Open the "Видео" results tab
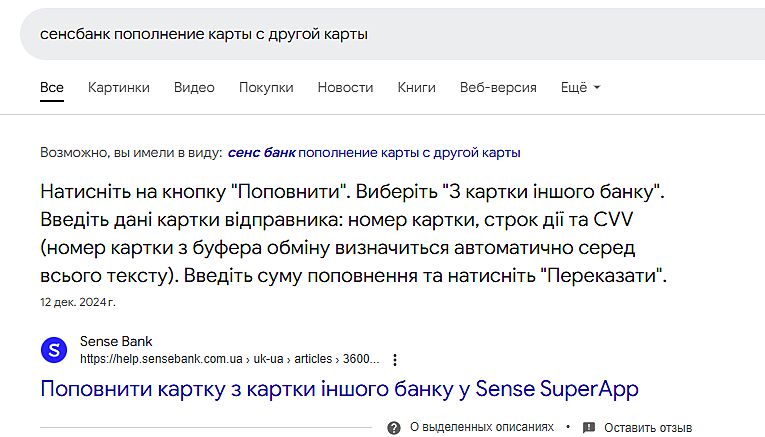The height and width of the screenshot is (437, 765). [194, 87]
